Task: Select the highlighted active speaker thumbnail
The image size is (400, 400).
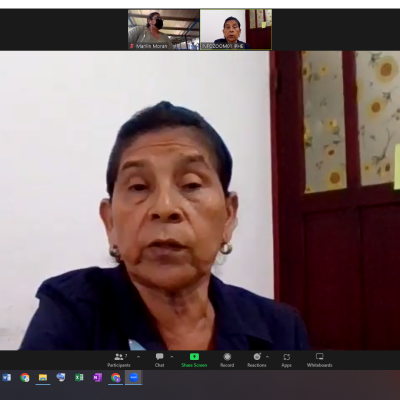Action: click(236, 30)
